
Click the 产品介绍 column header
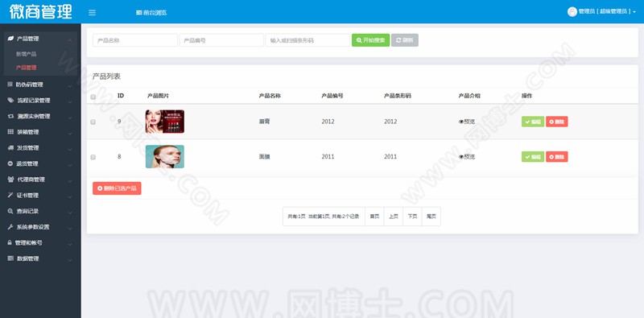pyautogui.click(x=469, y=96)
